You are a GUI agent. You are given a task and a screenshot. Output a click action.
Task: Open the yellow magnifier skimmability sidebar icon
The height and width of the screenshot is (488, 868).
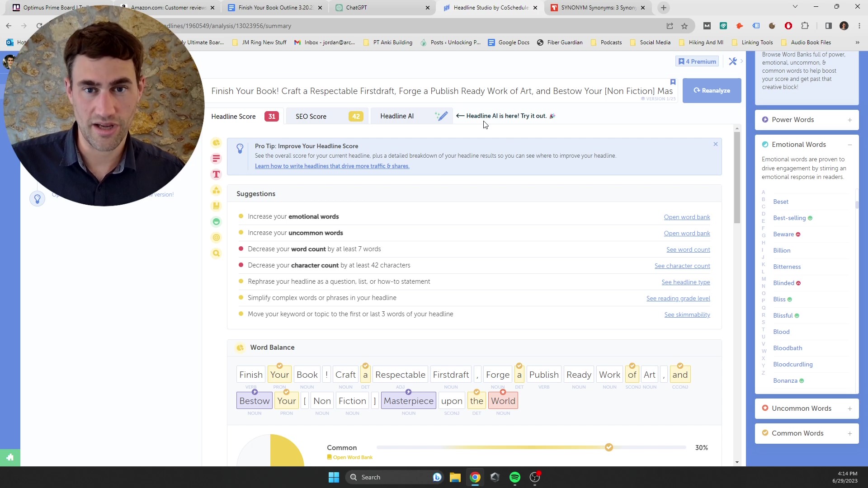click(216, 253)
